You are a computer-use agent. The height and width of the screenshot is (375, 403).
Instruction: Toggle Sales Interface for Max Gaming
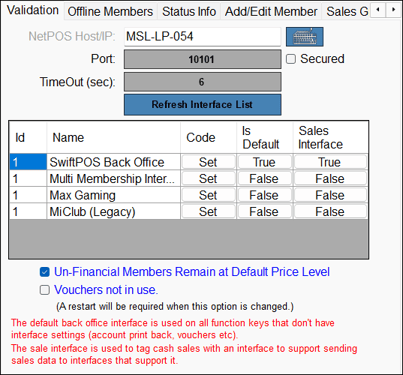(330, 195)
